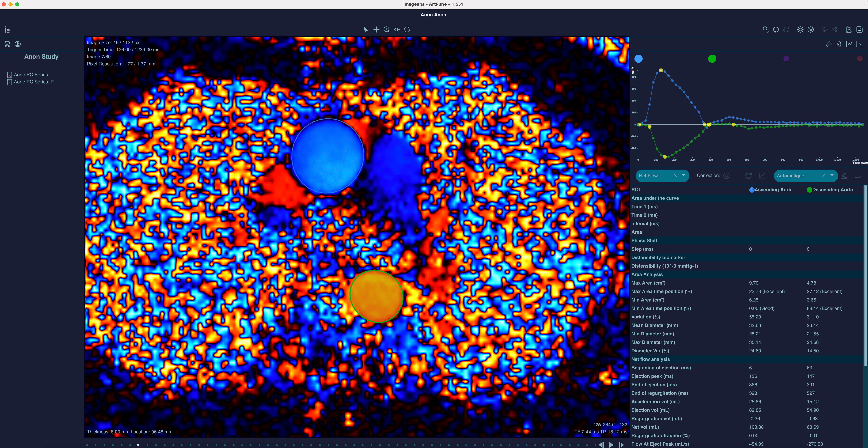Click the bell curves distribution icon
The image size is (868, 448).
tap(844, 176)
